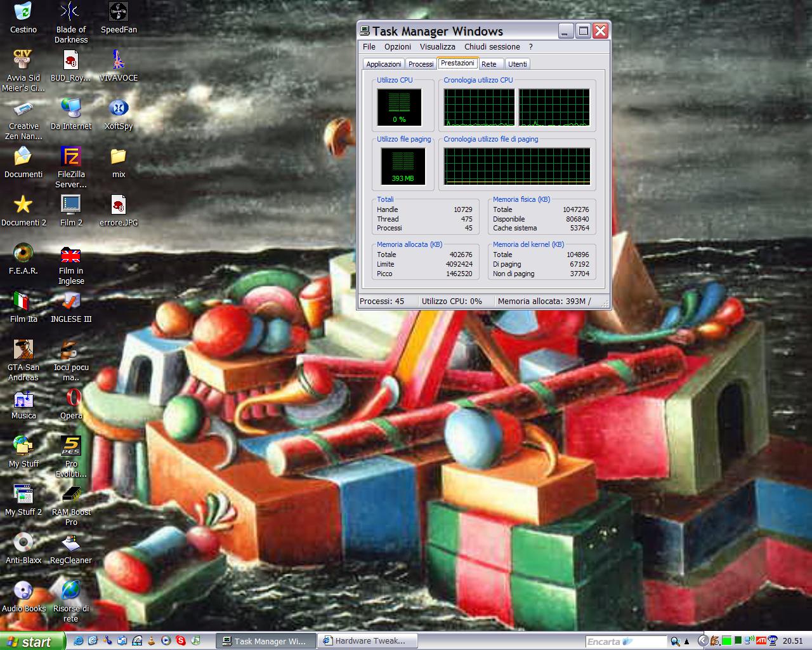Open the File menu in Task Manager
This screenshot has height=650, width=812.
pyautogui.click(x=369, y=46)
